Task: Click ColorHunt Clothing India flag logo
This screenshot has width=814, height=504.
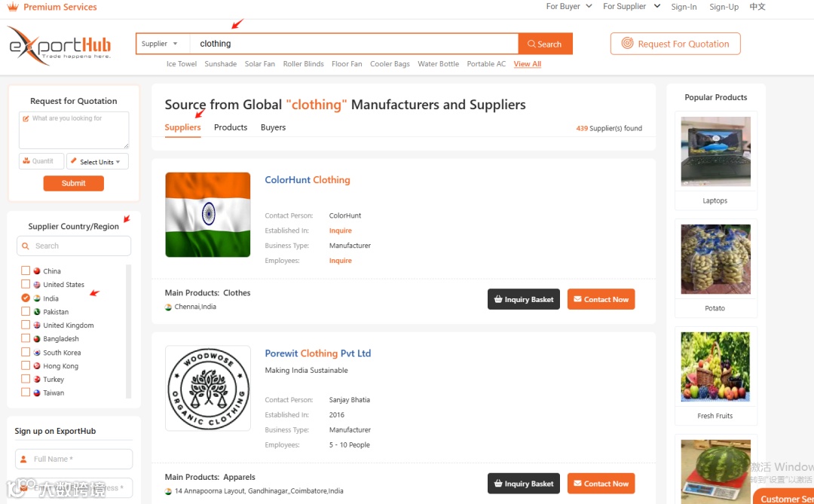Action: 208,215
